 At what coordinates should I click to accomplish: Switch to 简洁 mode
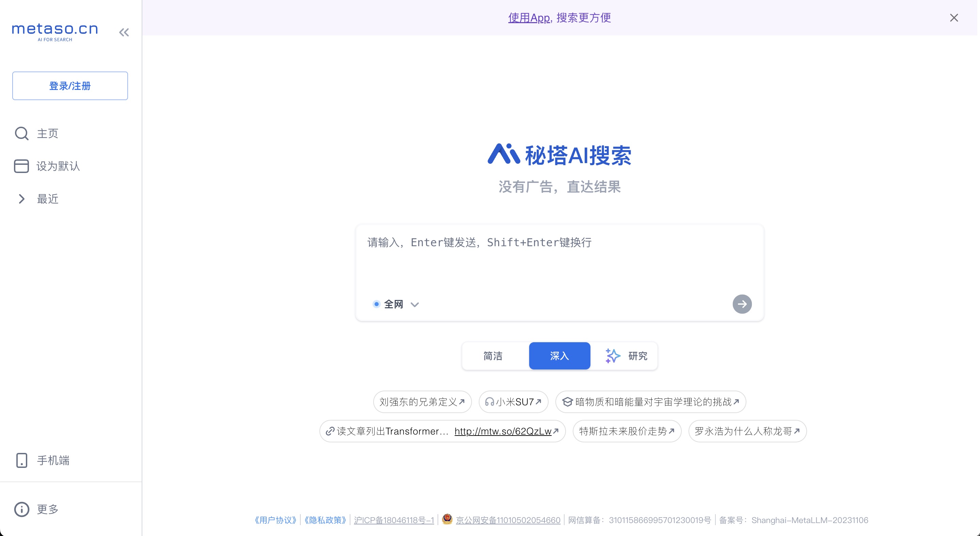coord(493,356)
